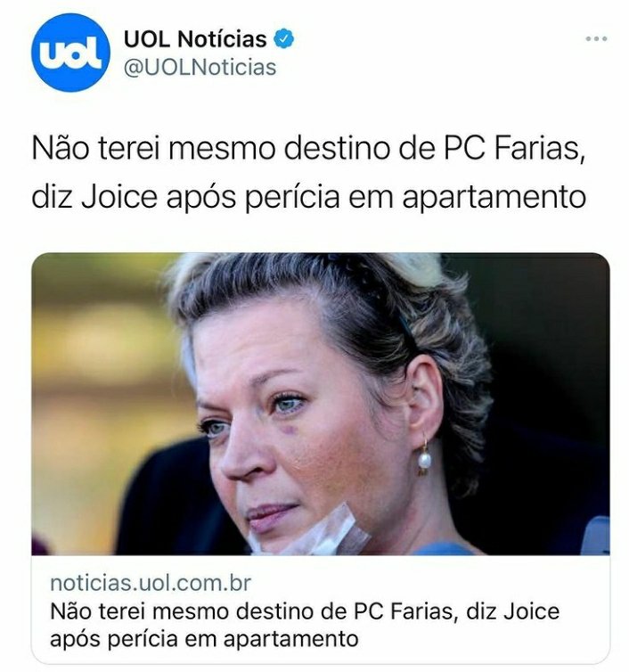Click the white 'uol' lettering inside the avatar
Image resolution: width=629 pixels, height=672 pixels.
(70, 54)
